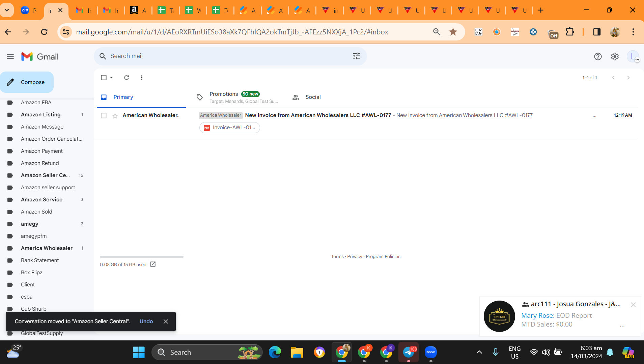644x364 pixels.
Task: Open storage management link icon
Action: 153,264
